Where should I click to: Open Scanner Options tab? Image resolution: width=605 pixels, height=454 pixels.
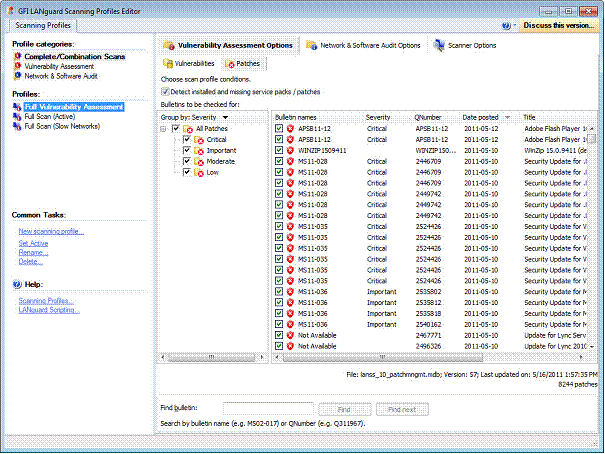[x=465, y=45]
